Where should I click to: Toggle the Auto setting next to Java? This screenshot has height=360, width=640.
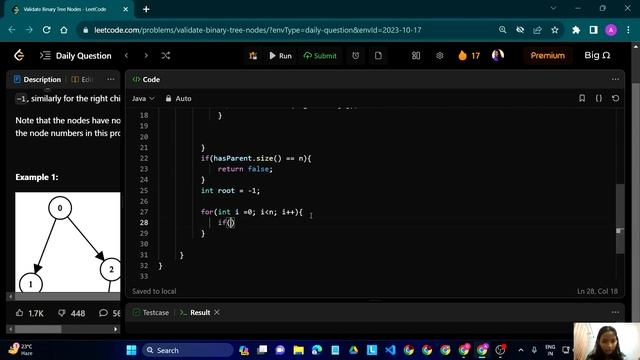[178, 98]
